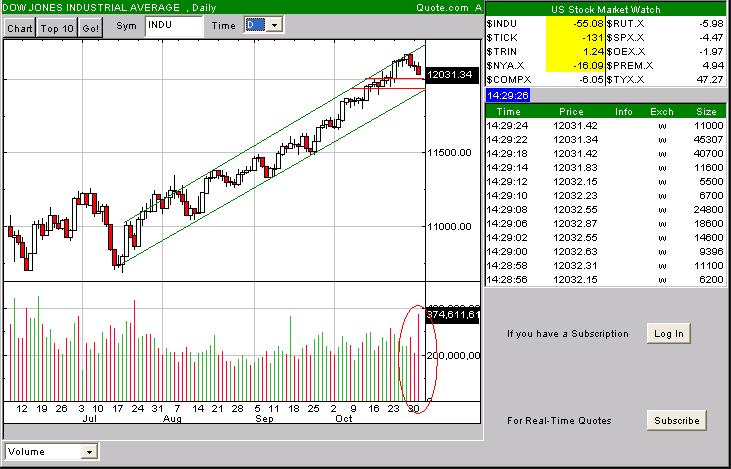Select the $TYX.X symbol in Market Watch
Viewport: 731px width, 469px height.
tap(625, 80)
